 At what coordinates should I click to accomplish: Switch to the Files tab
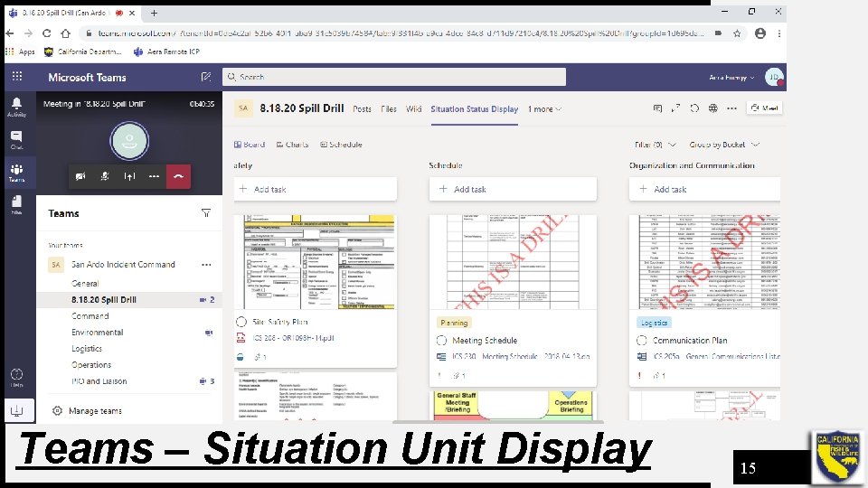[389, 109]
